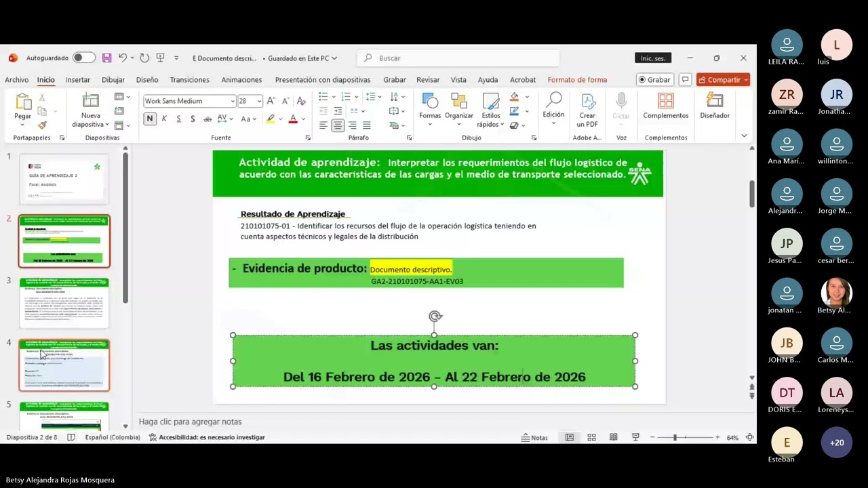
Task: Select the Format Painter brush icon
Action: [x=42, y=125]
